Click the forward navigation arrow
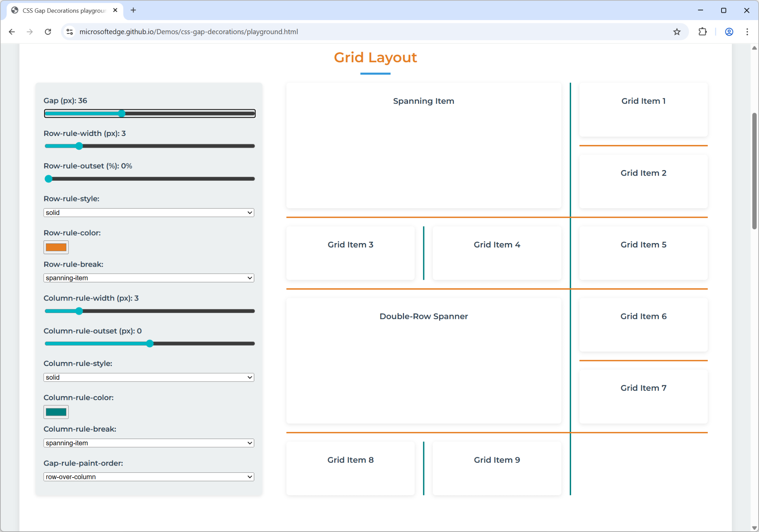759x532 pixels. (x=30, y=31)
